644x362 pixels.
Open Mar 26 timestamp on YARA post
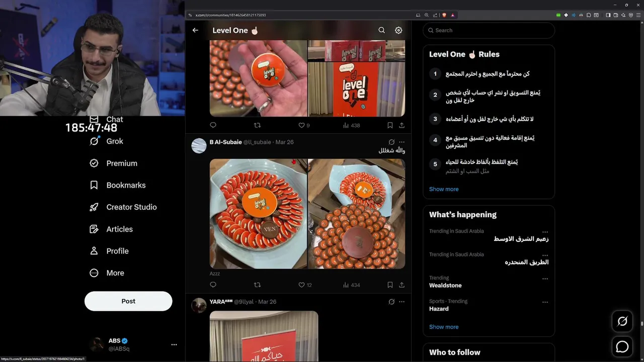[x=267, y=302]
